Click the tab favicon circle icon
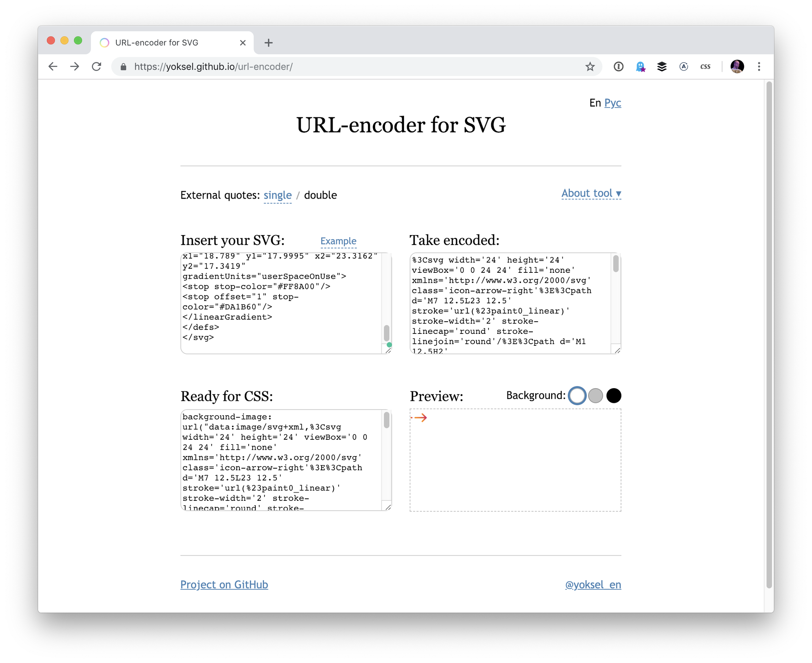Image resolution: width=812 pixels, height=663 pixels. [x=104, y=42]
